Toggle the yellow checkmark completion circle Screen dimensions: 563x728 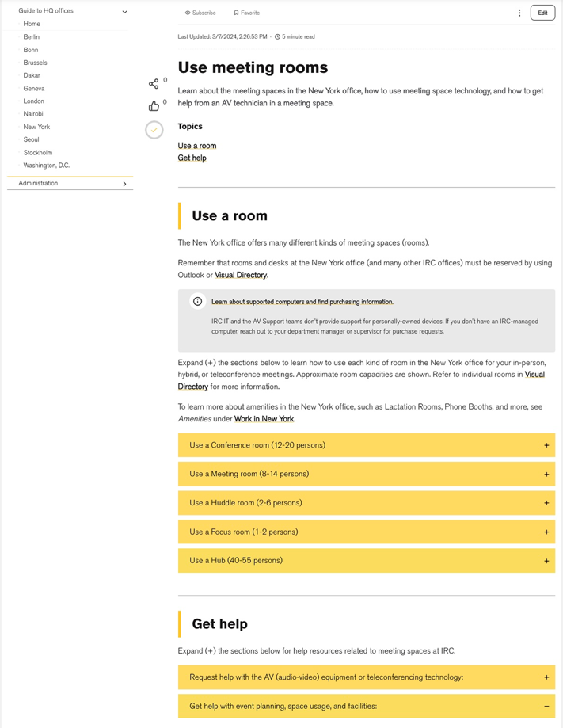point(154,130)
